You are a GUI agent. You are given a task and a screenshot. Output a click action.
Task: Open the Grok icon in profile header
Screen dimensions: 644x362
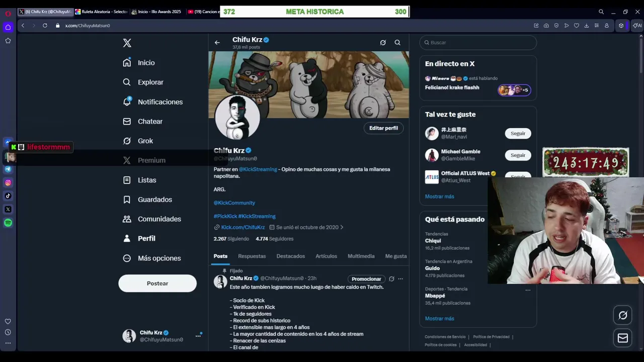[x=383, y=43]
